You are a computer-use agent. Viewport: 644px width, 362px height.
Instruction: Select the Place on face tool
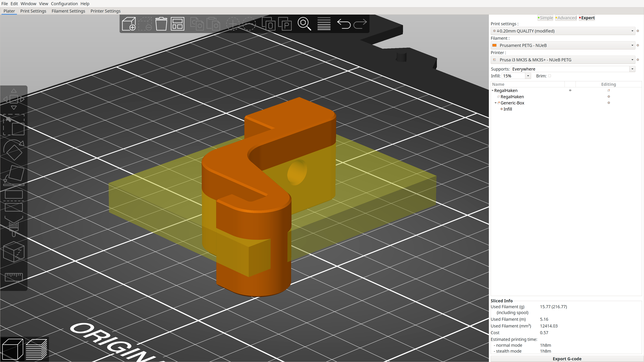pyautogui.click(x=14, y=175)
